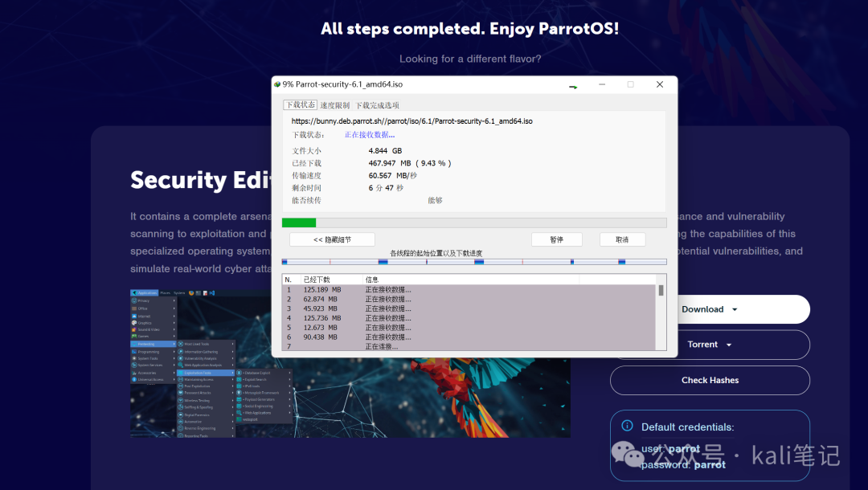This screenshot has height=490, width=868.
Task: Open the Download dropdown arrow
Action: click(x=735, y=309)
